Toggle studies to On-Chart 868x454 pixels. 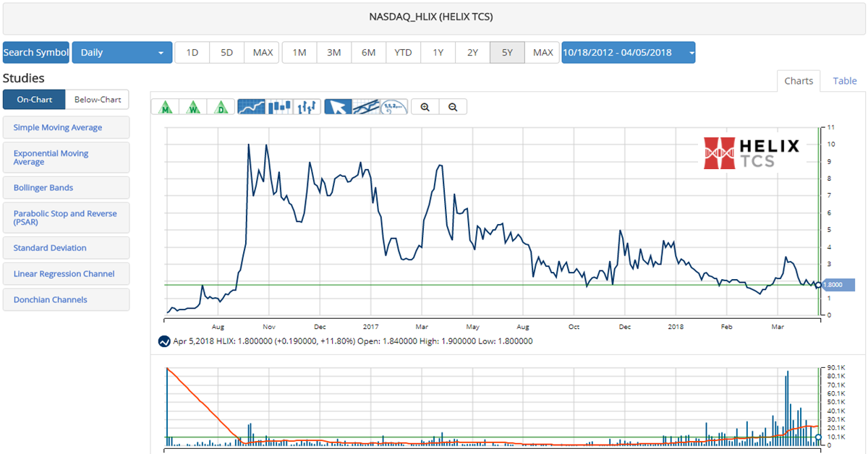[x=34, y=100]
